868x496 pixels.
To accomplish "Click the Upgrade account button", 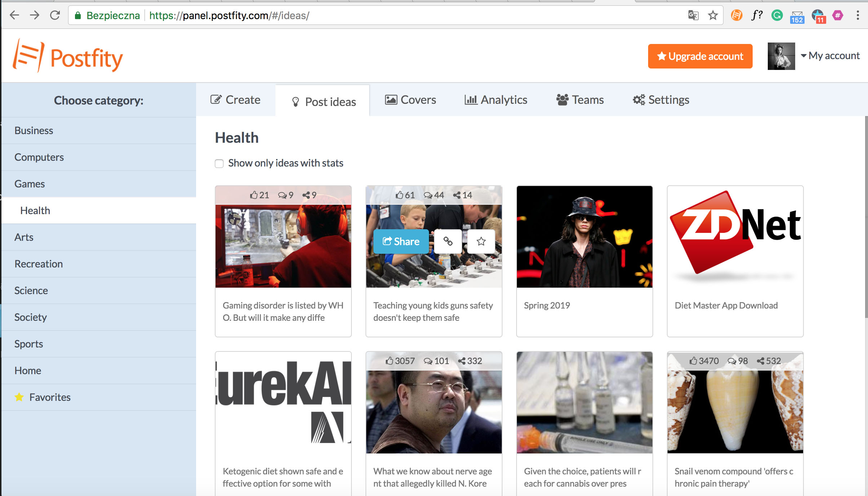I will pyautogui.click(x=700, y=56).
